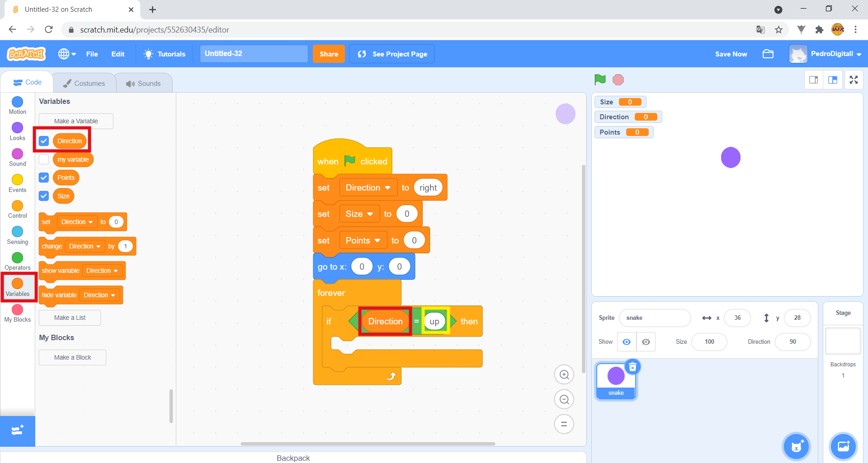Switch to large stage layout

(x=833, y=80)
